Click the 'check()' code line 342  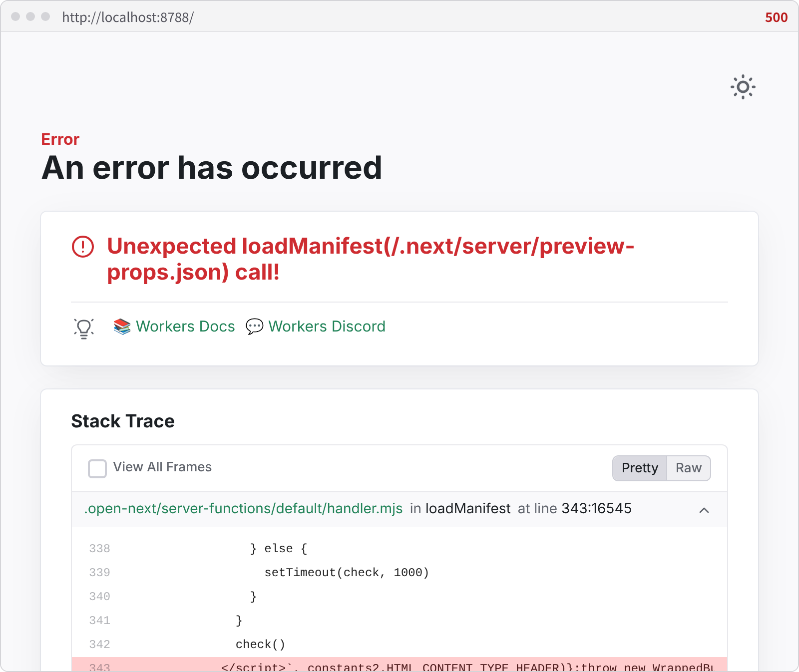pyautogui.click(x=260, y=644)
